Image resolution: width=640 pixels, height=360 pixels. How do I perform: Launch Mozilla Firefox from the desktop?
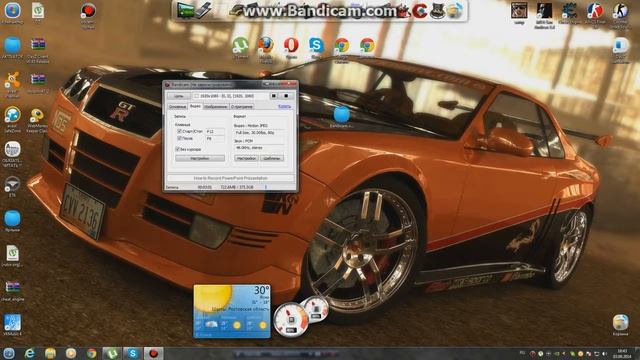(266, 45)
